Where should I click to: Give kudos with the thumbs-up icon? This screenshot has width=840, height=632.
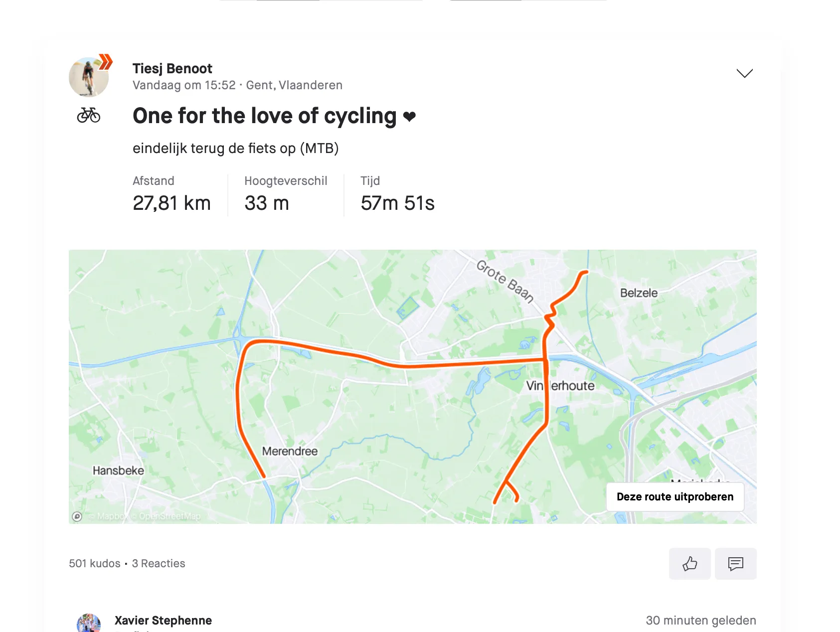[689, 564]
